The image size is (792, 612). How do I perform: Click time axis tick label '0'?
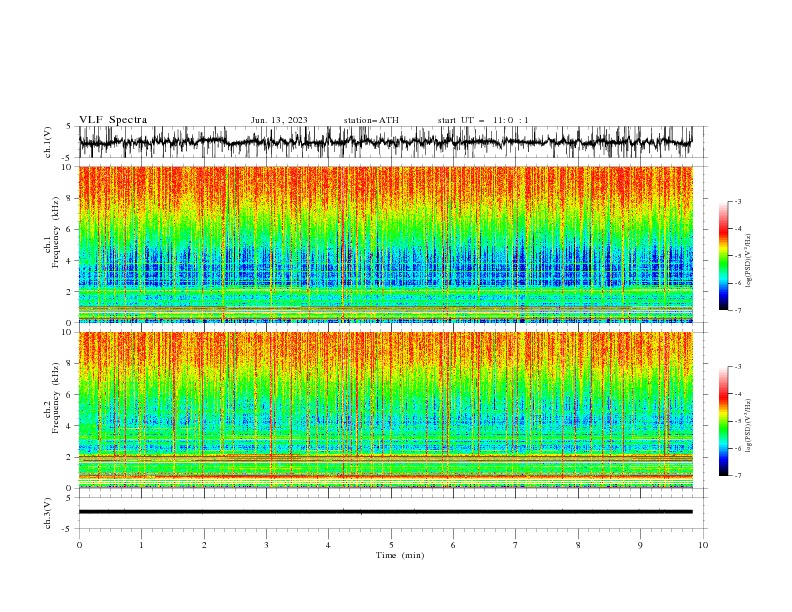tap(79, 545)
